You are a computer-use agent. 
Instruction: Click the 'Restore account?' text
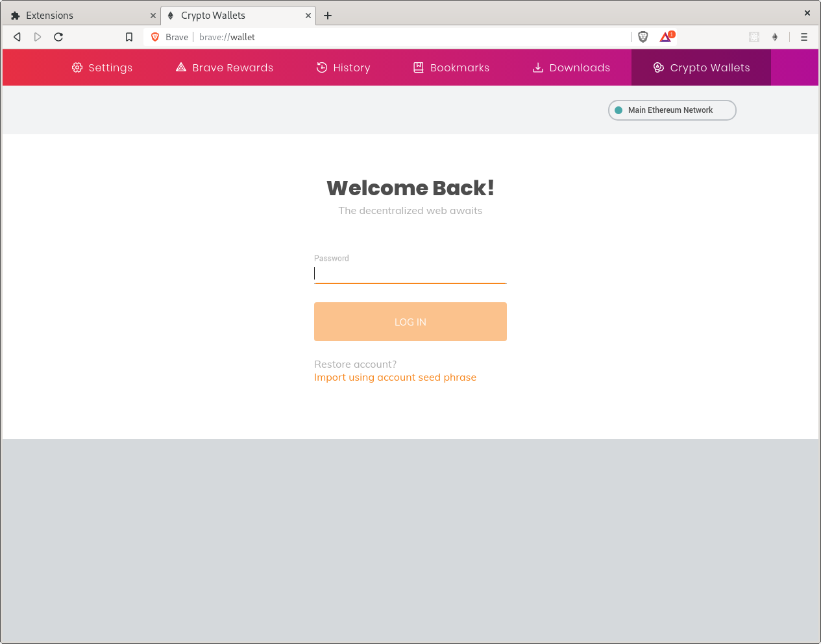[355, 364]
